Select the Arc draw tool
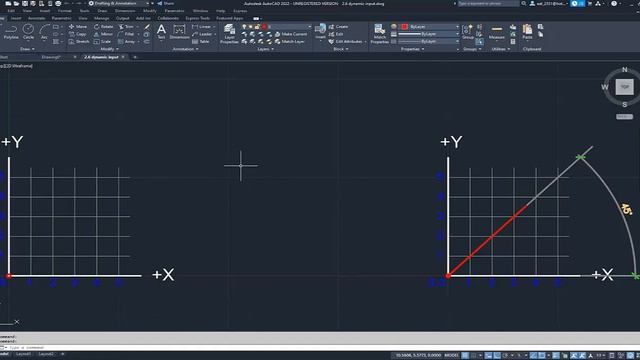This screenshot has width=640, height=360. point(44,32)
